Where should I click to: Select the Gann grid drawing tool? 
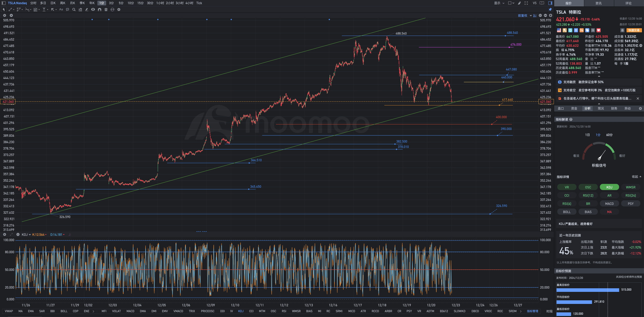pos(36,9)
